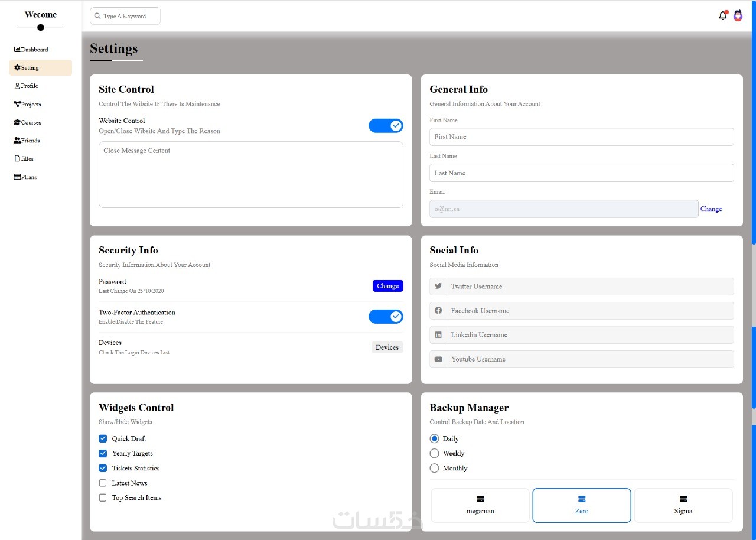Click the 'Last Change On 25/10/2020' text
The image size is (756, 540).
pyautogui.click(x=131, y=291)
